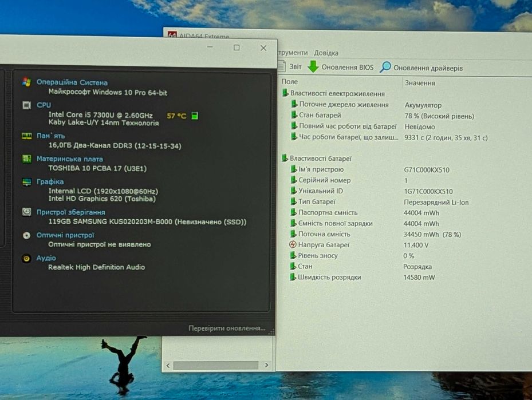532x400 pixels.
Task: Click the green CPU temperature indicator icon
Action: pos(195,116)
